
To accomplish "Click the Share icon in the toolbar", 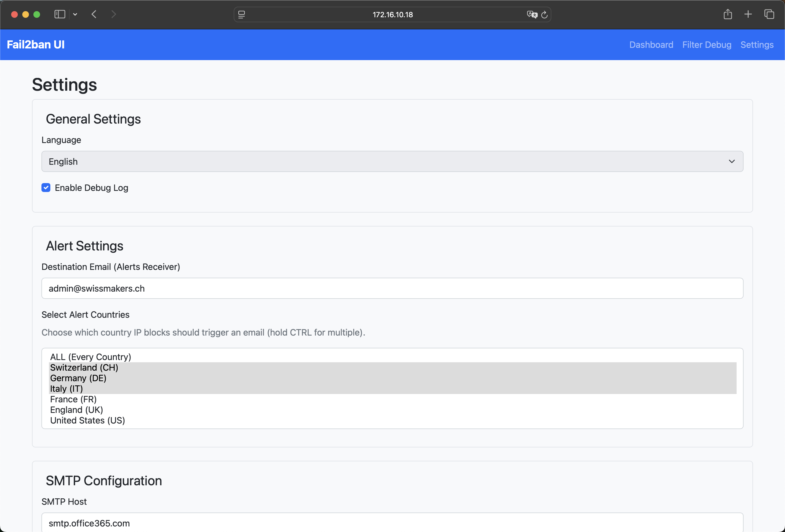I will (x=728, y=14).
